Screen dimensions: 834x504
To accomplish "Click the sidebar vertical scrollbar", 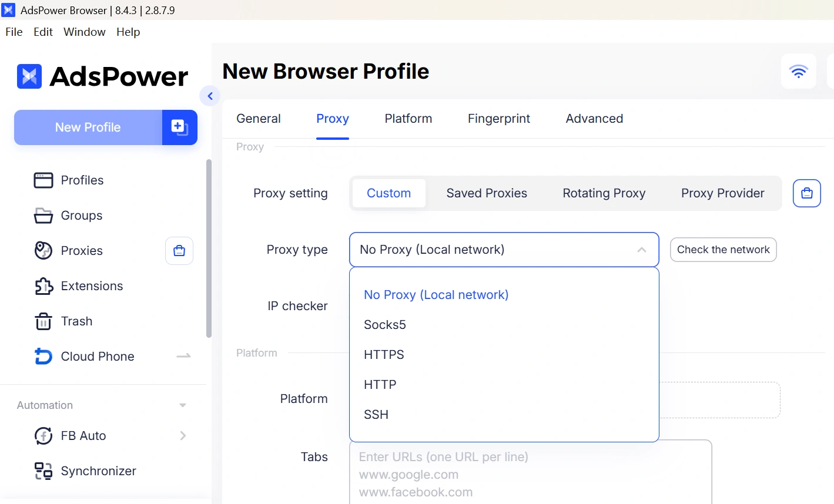I will pos(209,248).
